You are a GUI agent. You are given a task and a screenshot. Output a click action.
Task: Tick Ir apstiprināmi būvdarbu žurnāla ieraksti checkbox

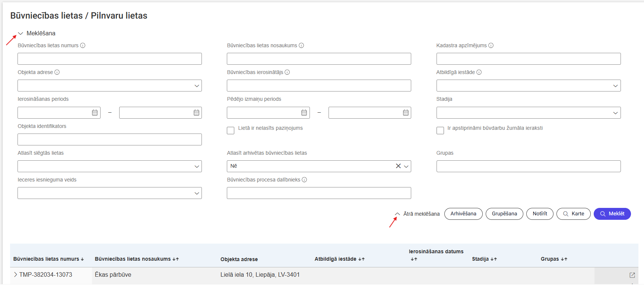pos(440,131)
